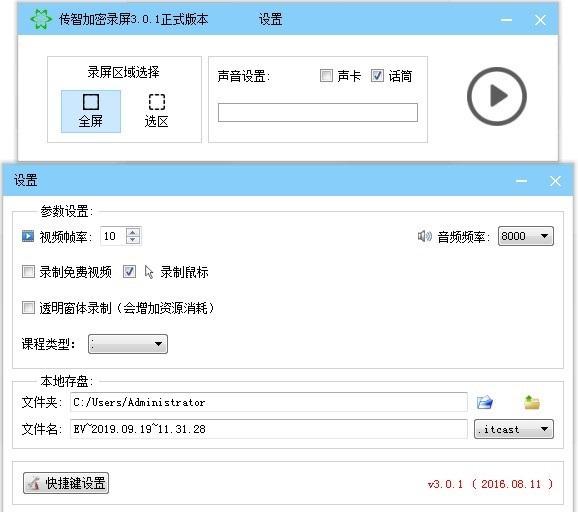Enable the 声卡 sound card checkbox
Viewport: 578px width, 512px height.
click(x=326, y=76)
